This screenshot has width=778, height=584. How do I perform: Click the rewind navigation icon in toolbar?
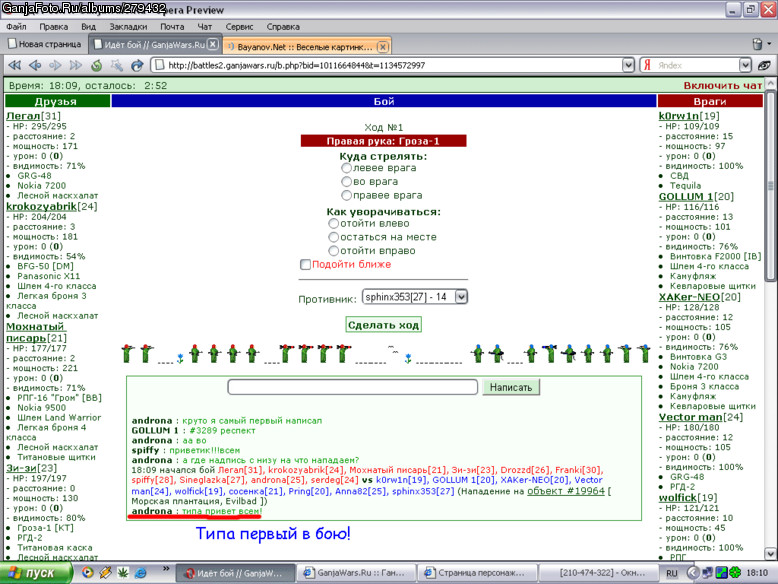[15, 65]
